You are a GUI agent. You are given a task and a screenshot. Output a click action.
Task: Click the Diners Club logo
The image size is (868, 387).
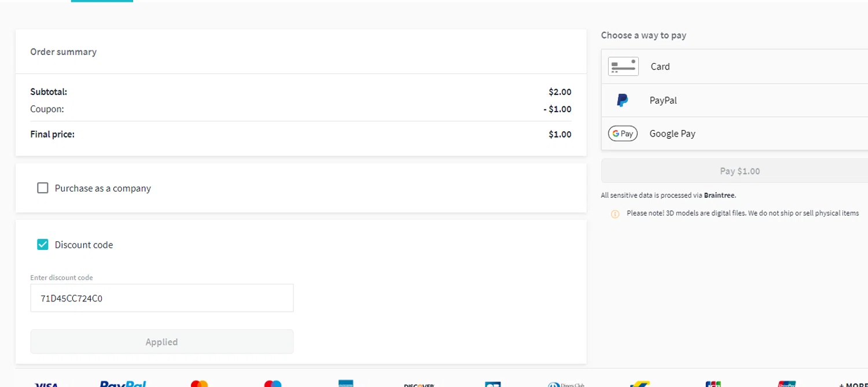566,384
